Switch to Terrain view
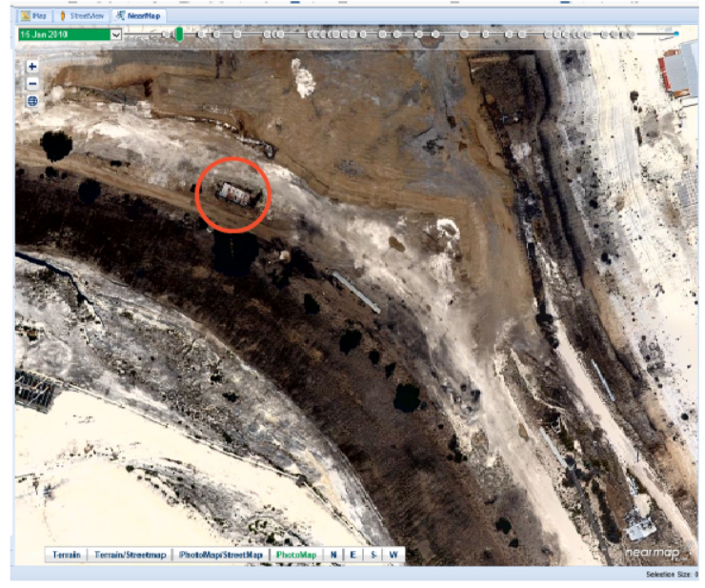The height and width of the screenshot is (588, 705). pyautogui.click(x=66, y=555)
